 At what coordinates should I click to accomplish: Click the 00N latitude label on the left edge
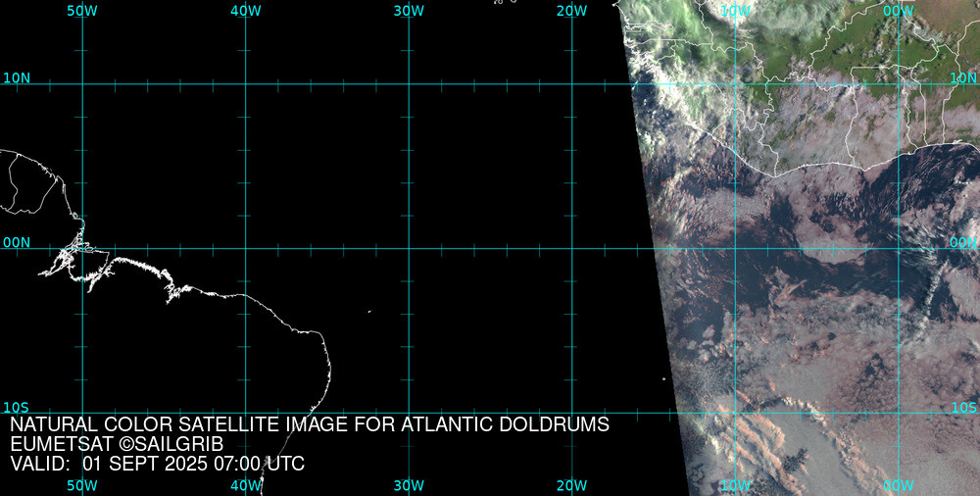(17, 243)
